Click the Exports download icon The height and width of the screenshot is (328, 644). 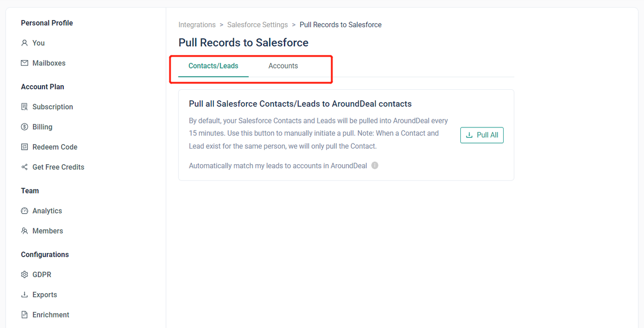tap(24, 295)
